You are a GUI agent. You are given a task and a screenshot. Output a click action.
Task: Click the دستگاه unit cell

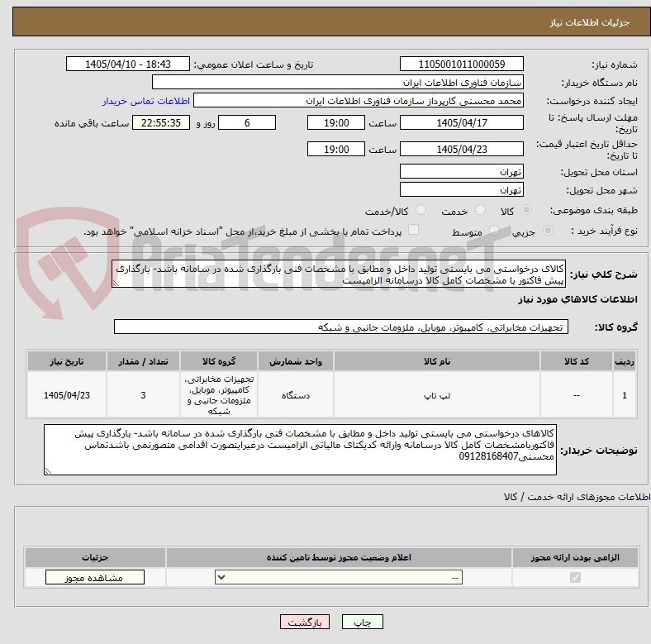tap(296, 395)
